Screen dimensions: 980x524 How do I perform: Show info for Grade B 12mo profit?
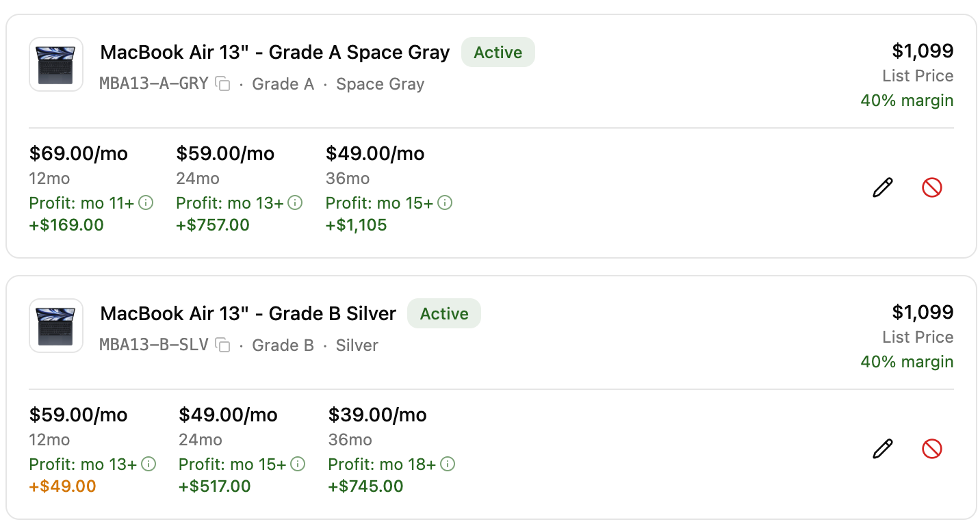point(149,464)
